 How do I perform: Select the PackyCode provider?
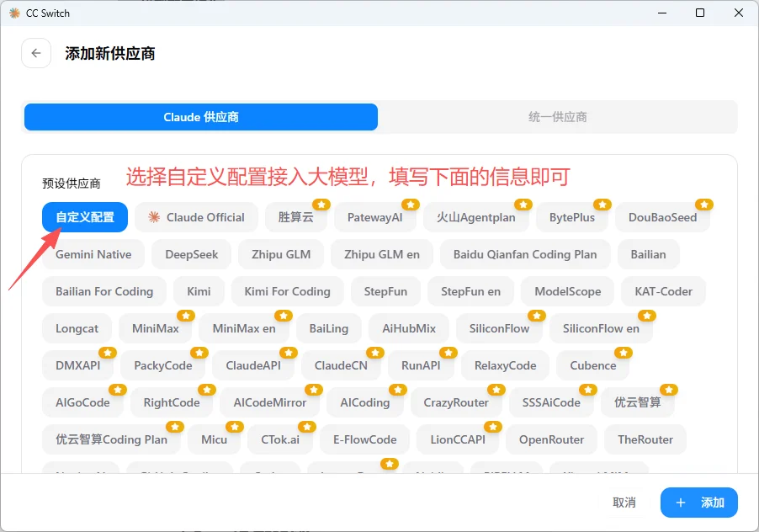click(x=163, y=365)
